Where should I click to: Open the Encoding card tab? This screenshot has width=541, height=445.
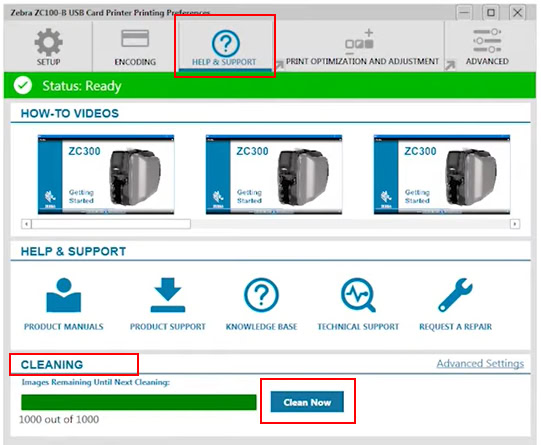click(x=135, y=47)
